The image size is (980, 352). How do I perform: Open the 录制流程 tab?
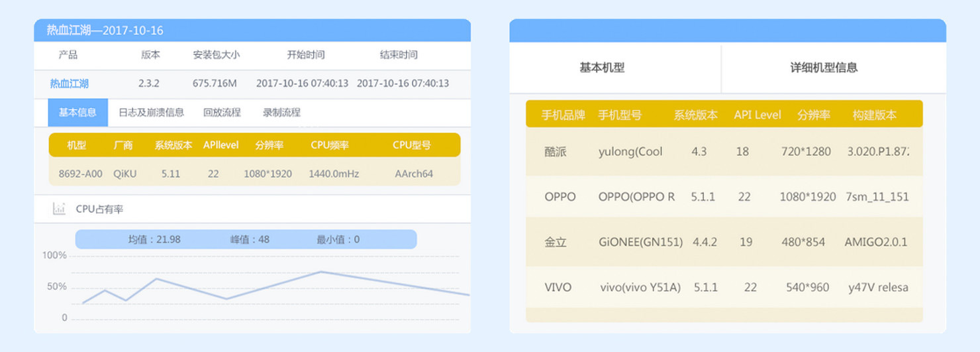(x=281, y=113)
